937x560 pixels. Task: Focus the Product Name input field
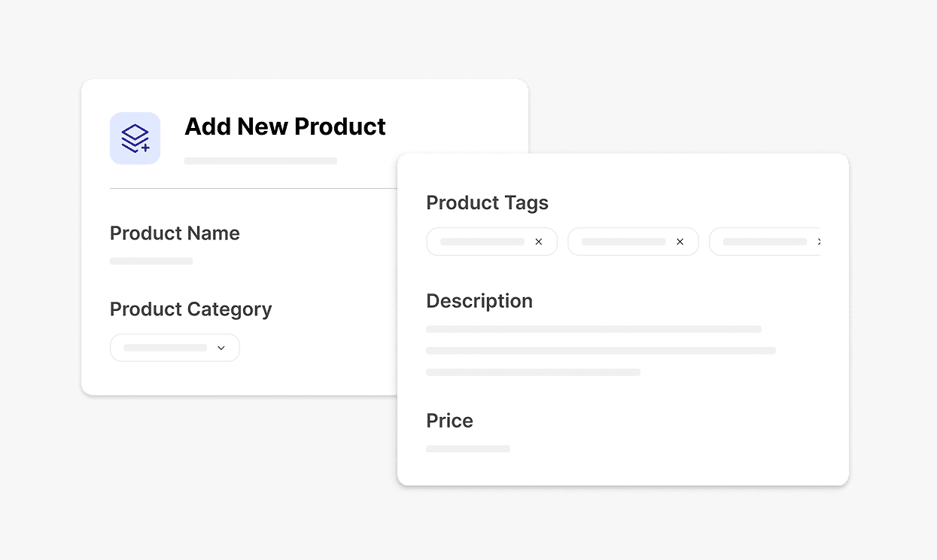tap(151, 261)
